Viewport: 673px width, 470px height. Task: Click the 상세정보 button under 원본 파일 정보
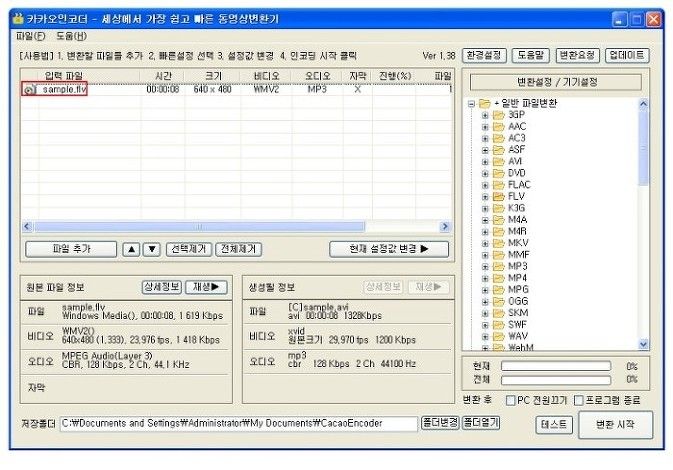pyautogui.click(x=162, y=287)
